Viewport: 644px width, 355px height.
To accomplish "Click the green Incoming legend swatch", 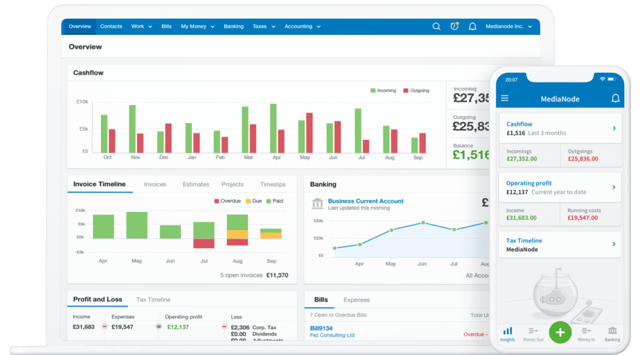I will click(373, 91).
